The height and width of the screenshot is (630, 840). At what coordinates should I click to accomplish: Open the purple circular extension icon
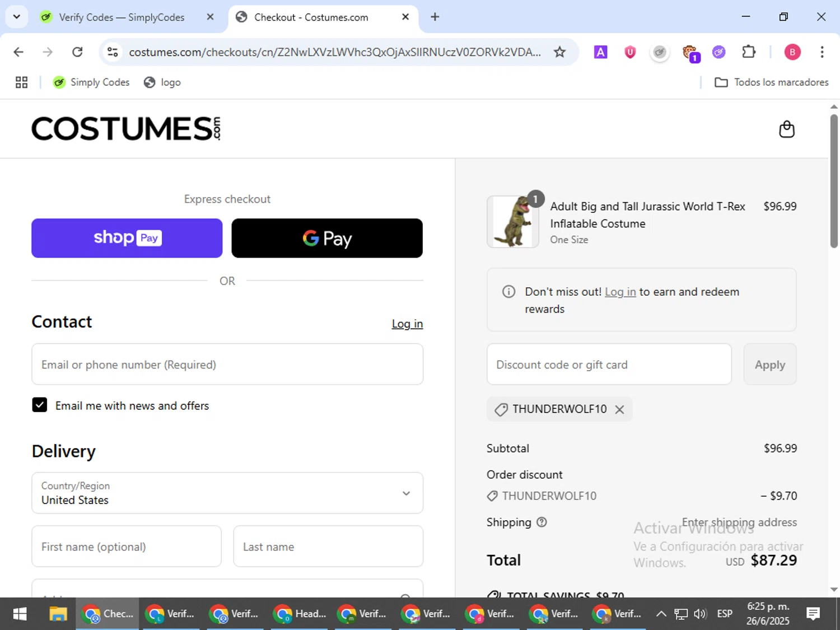(719, 52)
